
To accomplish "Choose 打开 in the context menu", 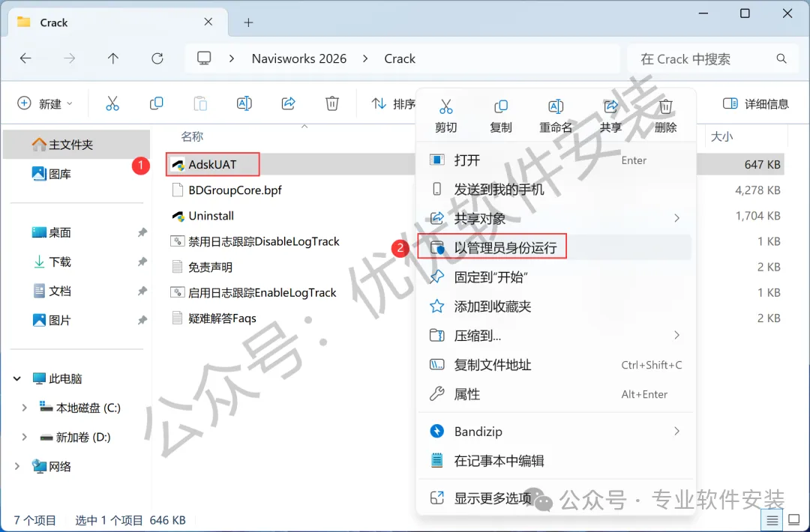I will pyautogui.click(x=556, y=160).
